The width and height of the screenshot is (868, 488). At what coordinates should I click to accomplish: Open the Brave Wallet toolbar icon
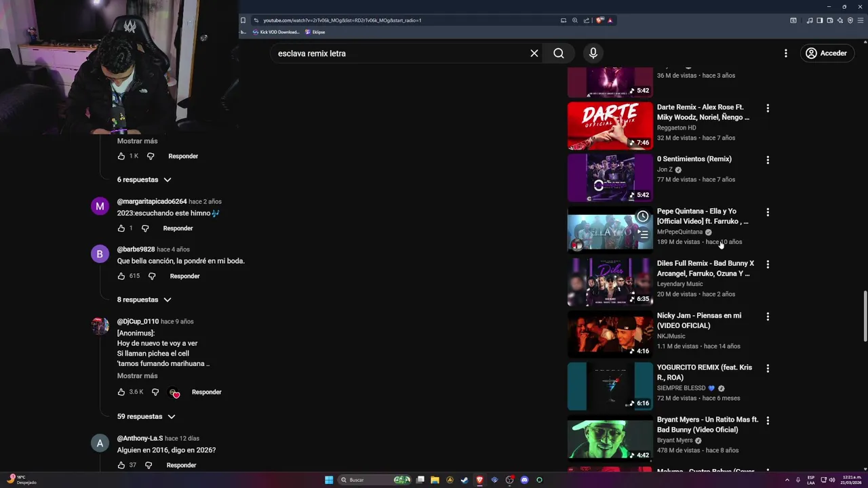[x=830, y=20]
